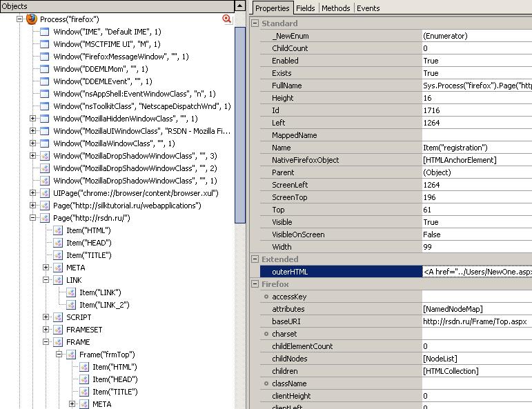The width and height of the screenshot is (532, 409).
Task: Click the red magnifier icon beside the firefox process
Action: pos(226,19)
